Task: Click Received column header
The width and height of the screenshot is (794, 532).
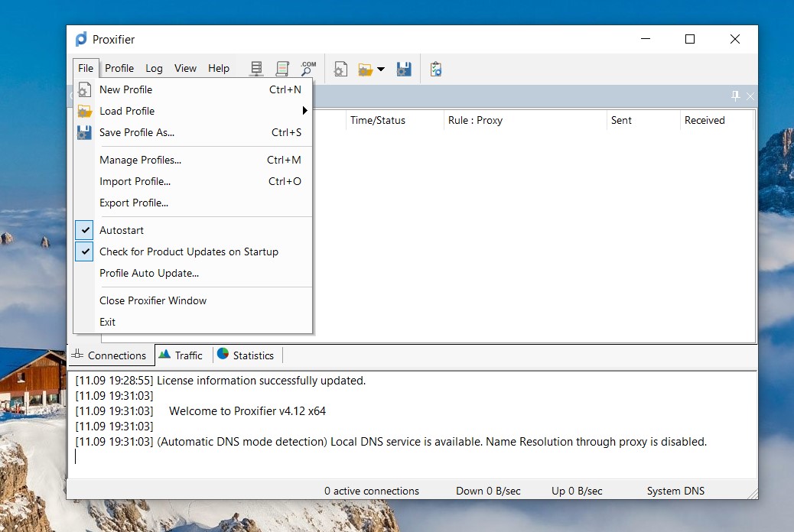Action: coord(705,120)
